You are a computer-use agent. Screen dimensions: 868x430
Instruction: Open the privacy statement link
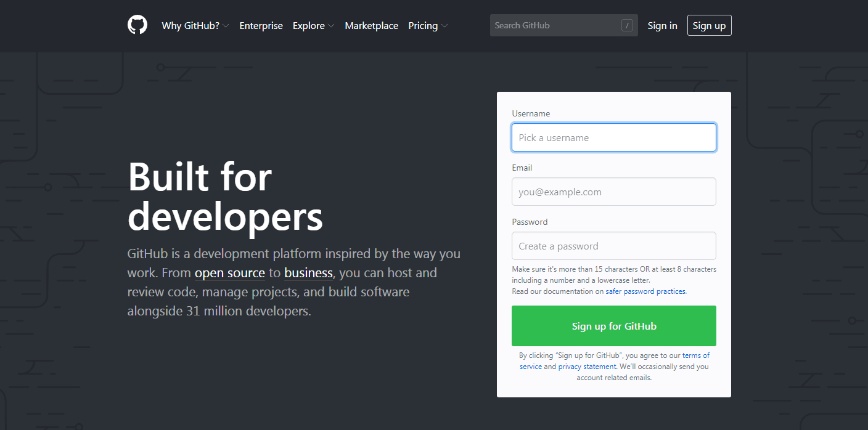(x=587, y=367)
